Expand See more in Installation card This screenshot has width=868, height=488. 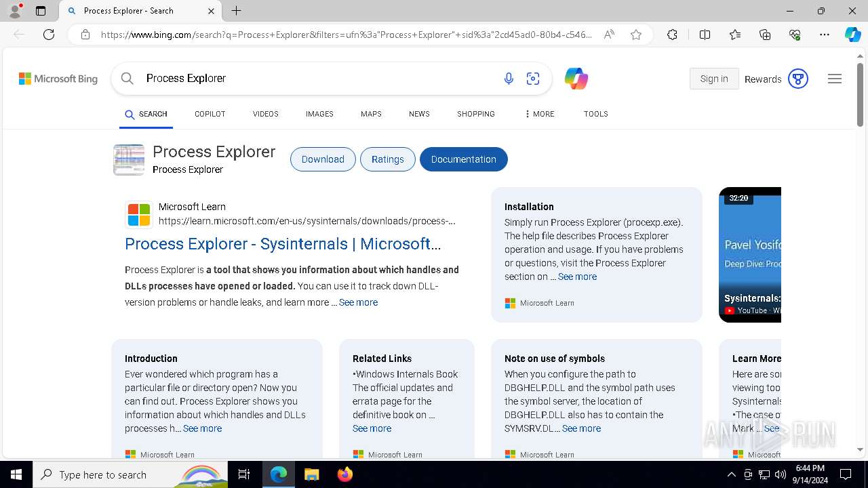pos(577,277)
